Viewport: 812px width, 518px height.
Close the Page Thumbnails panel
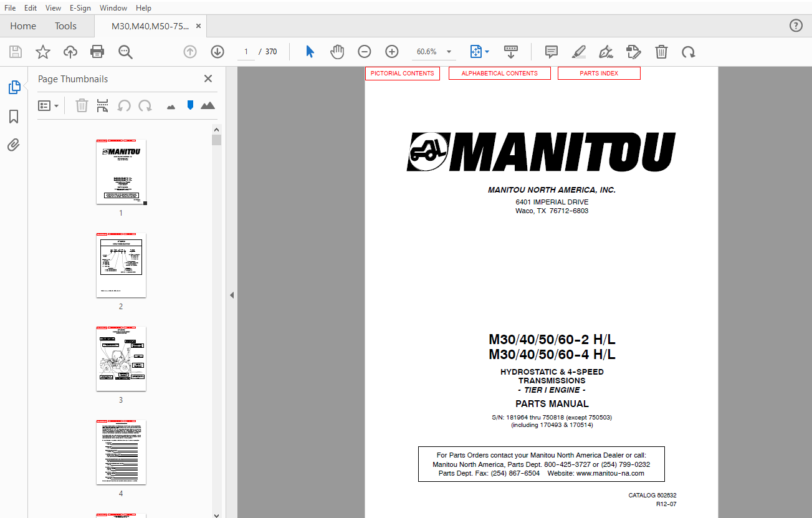coord(208,79)
